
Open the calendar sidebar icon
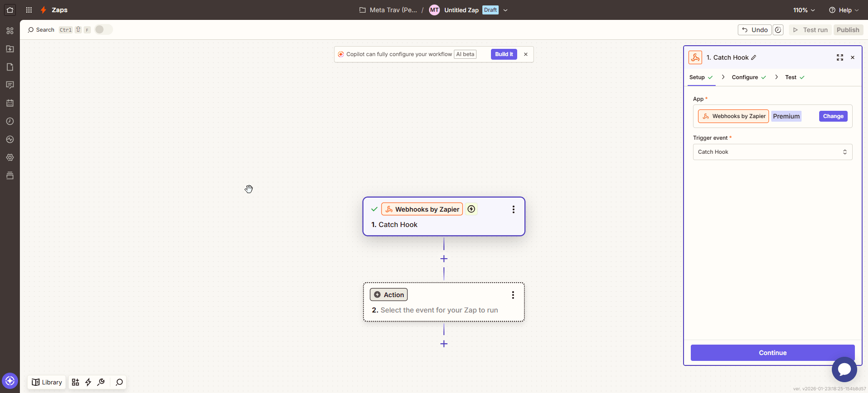pos(10,103)
